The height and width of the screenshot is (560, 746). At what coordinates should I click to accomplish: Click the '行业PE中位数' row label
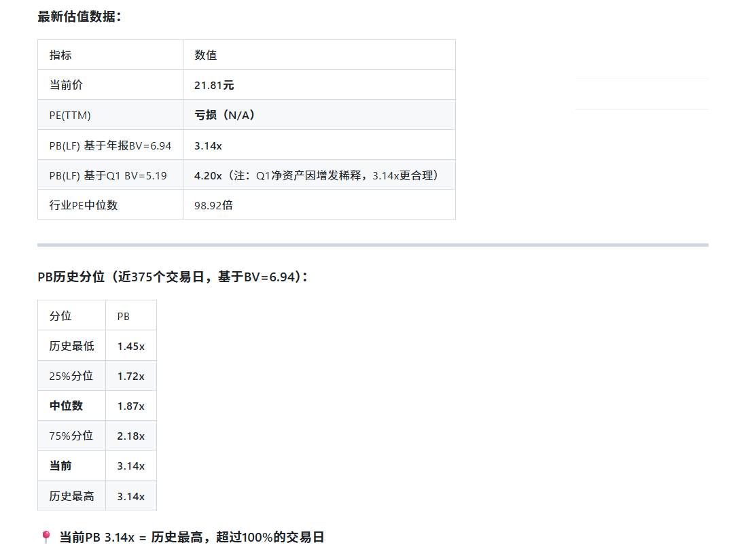coord(84,205)
